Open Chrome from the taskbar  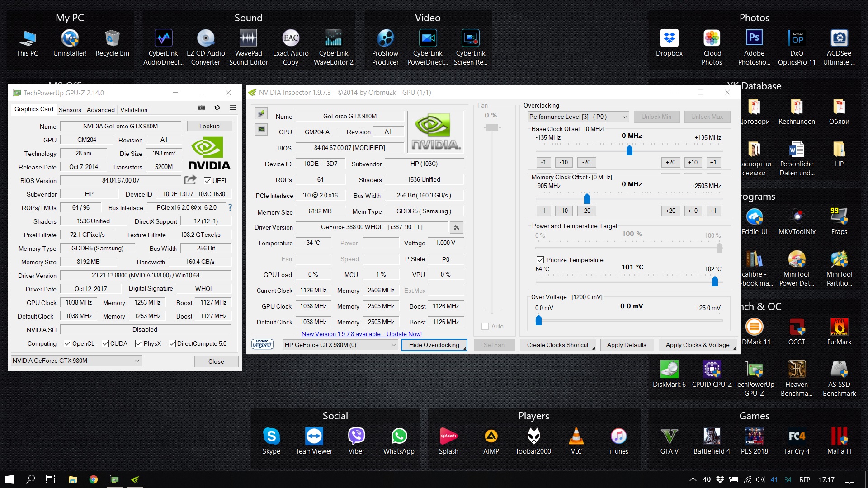pyautogui.click(x=94, y=479)
